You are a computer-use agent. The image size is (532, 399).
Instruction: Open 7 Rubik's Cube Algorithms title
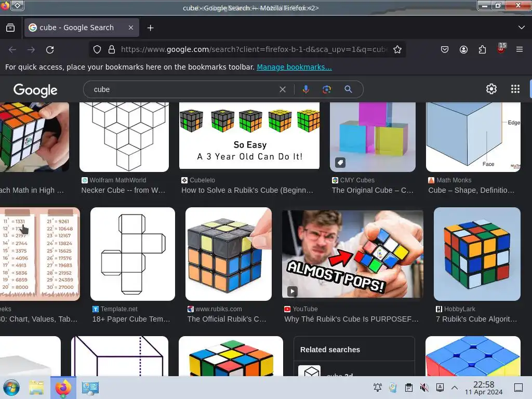477,320
